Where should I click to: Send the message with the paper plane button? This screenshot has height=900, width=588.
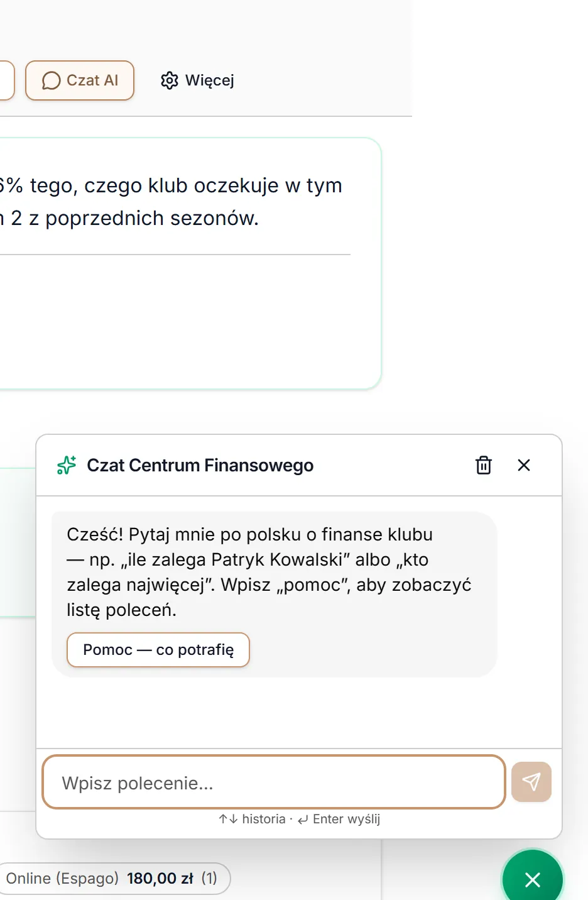pos(531,782)
